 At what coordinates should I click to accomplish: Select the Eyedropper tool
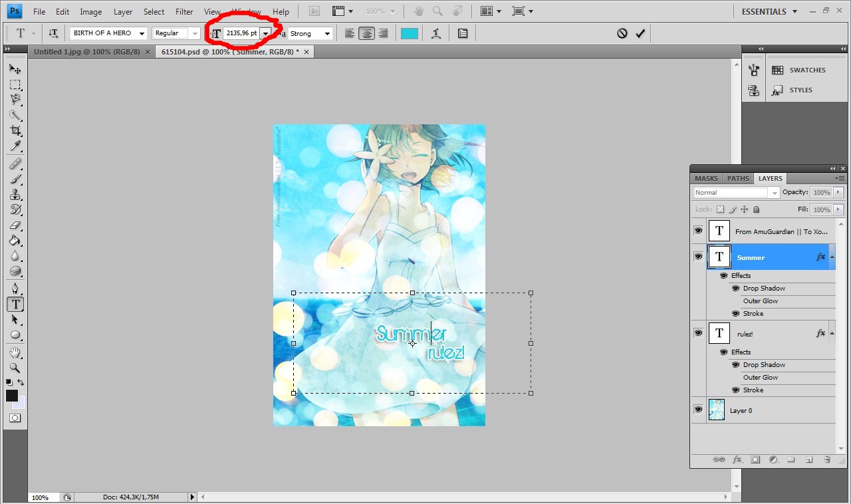pyautogui.click(x=15, y=147)
